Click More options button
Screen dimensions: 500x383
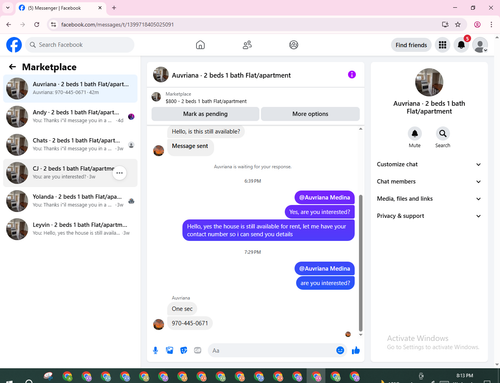(x=310, y=114)
